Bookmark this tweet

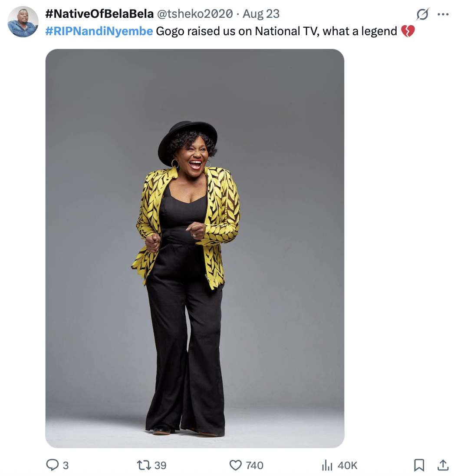coord(419,465)
